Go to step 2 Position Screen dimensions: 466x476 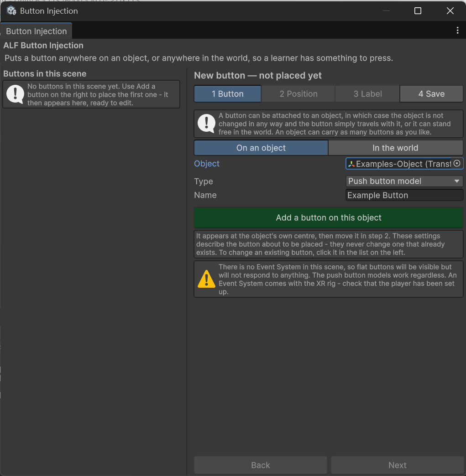coord(298,94)
